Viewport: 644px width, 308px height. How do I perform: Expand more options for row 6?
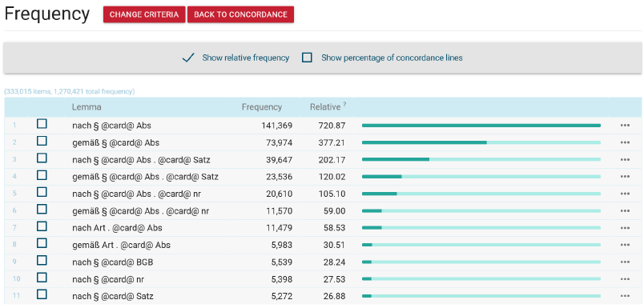pyautogui.click(x=625, y=211)
